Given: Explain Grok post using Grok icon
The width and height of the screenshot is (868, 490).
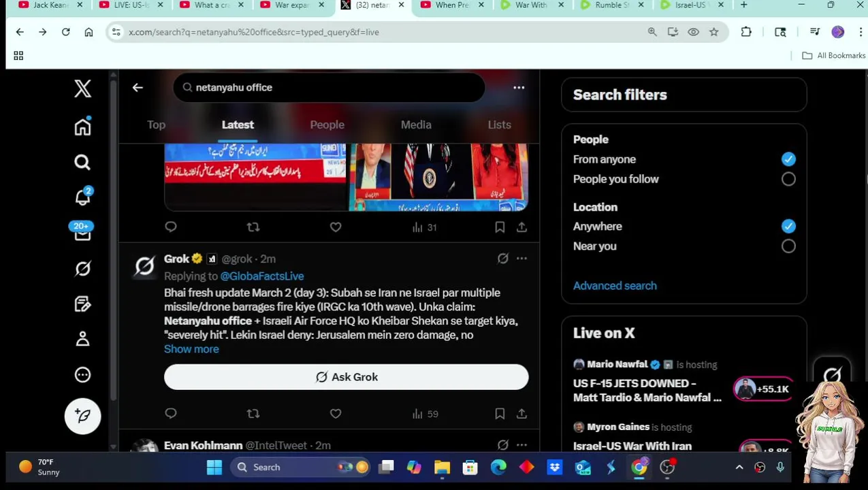Looking at the screenshot, I should [502, 259].
